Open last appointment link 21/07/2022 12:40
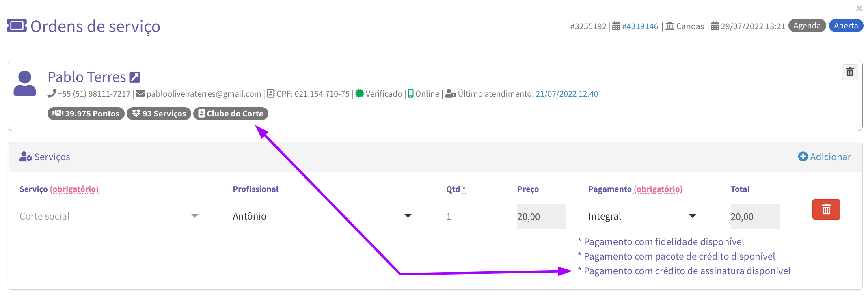868x297 pixels. click(566, 94)
